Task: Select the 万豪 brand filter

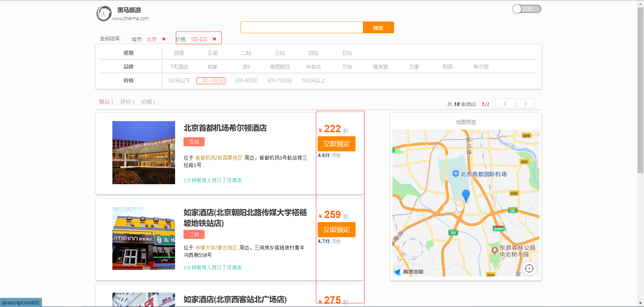Action: pos(414,67)
